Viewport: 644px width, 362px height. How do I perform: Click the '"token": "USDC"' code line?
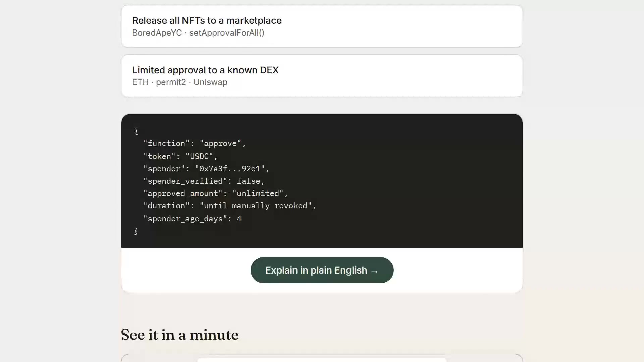(x=180, y=156)
